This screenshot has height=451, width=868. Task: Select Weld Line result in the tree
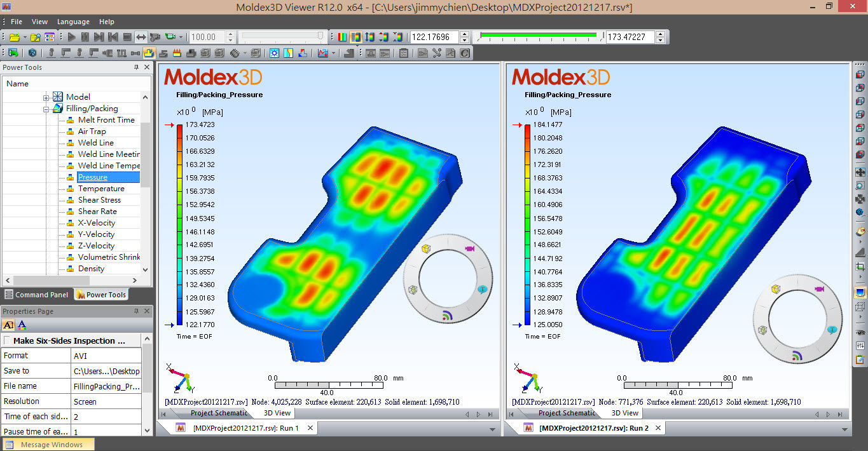pyautogui.click(x=96, y=143)
